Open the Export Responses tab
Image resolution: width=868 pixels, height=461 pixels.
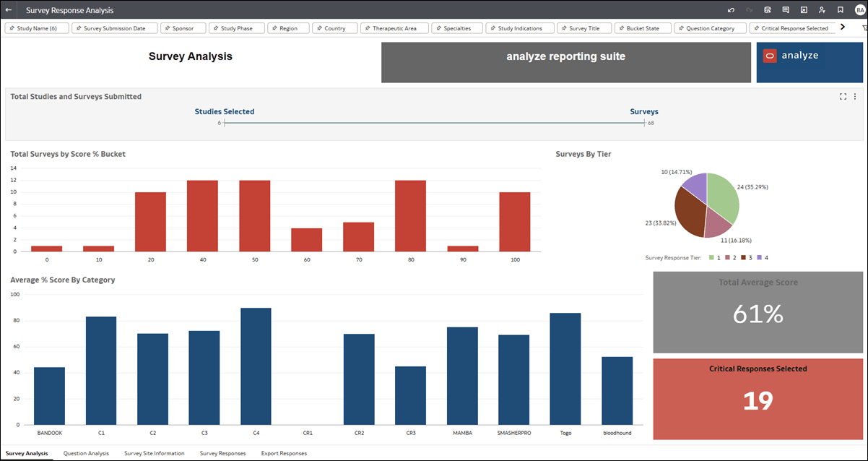[x=284, y=453]
